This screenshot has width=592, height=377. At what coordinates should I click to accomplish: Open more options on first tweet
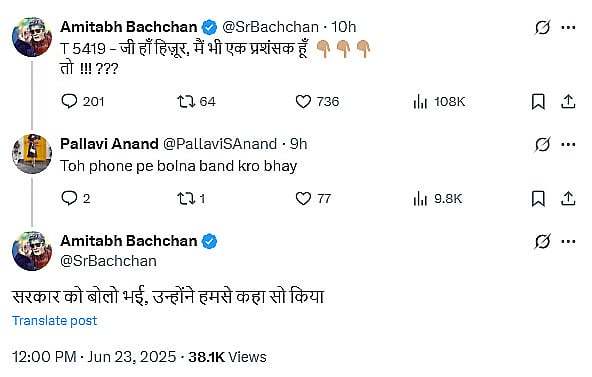tap(568, 27)
